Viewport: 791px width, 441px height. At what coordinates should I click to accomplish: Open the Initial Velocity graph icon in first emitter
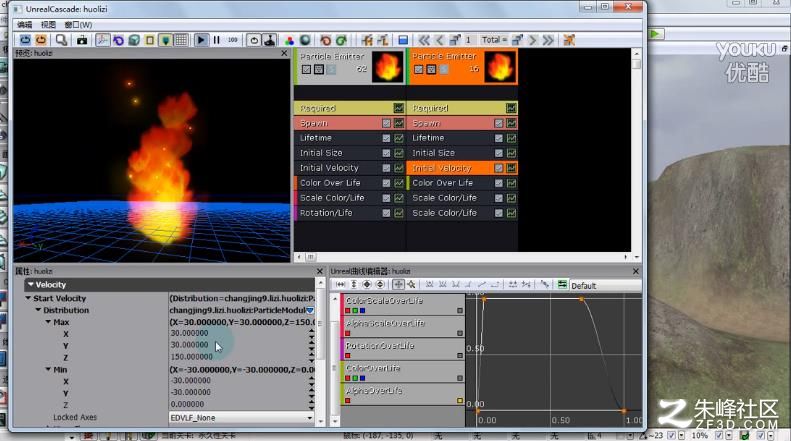pos(399,168)
